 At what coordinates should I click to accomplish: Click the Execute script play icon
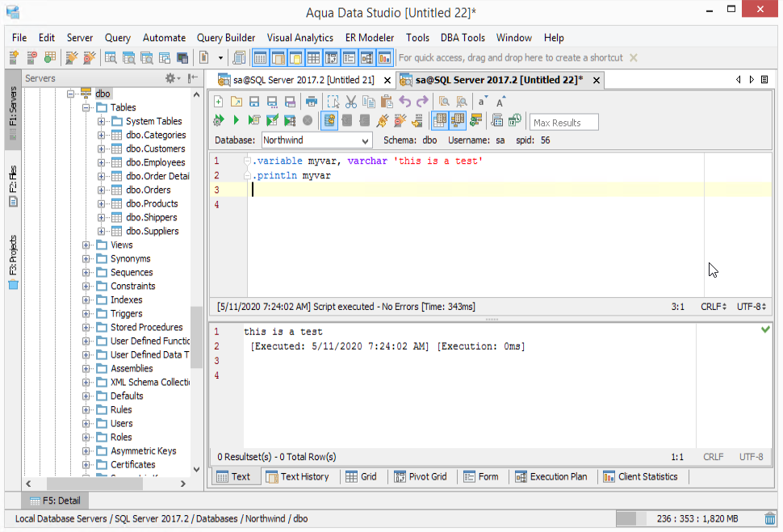click(x=236, y=121)
